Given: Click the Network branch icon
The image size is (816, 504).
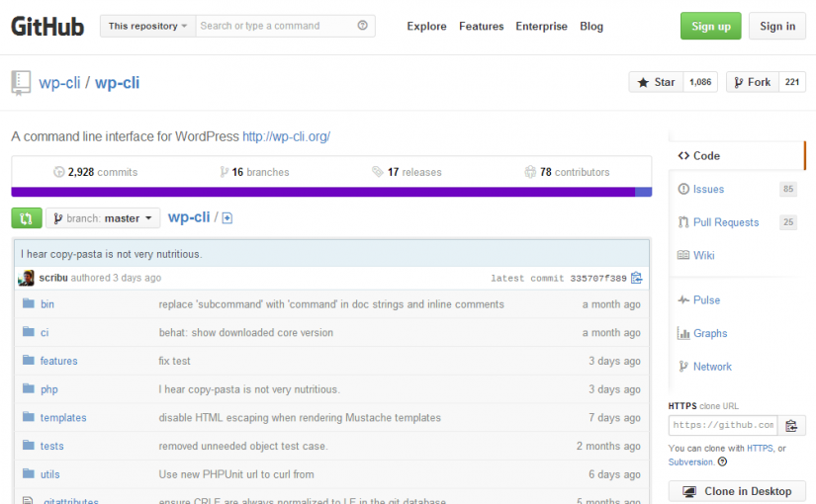Looking at the screenshot, I should pyautogui.click(x=683, y=367).
